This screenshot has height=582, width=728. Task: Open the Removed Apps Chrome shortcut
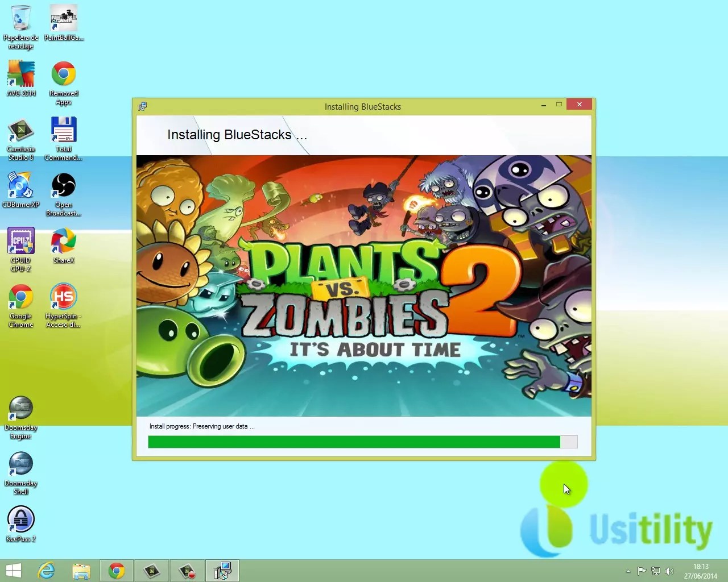click(x=64, y=74)
